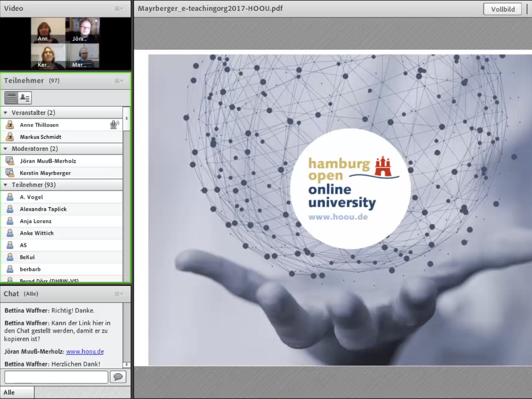Select the Alle chat tab
532x399 pixels.
pyautogui.click(x=17, y=392)
